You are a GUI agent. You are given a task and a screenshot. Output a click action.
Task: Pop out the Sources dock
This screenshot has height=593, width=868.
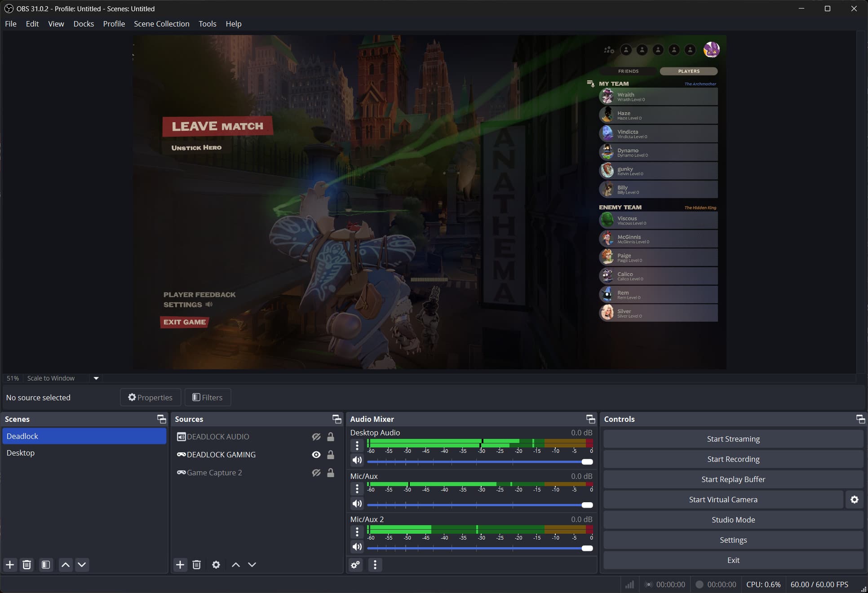[x=337, y=419]
